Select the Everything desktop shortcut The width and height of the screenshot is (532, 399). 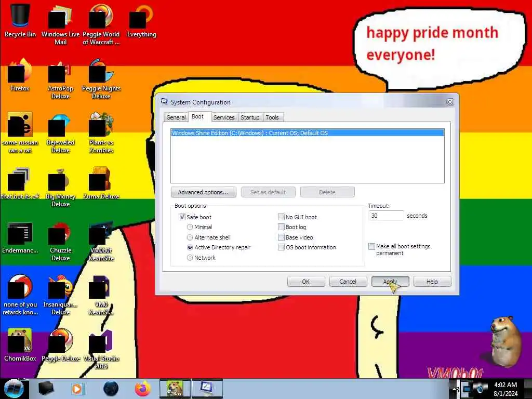(141, 20)
